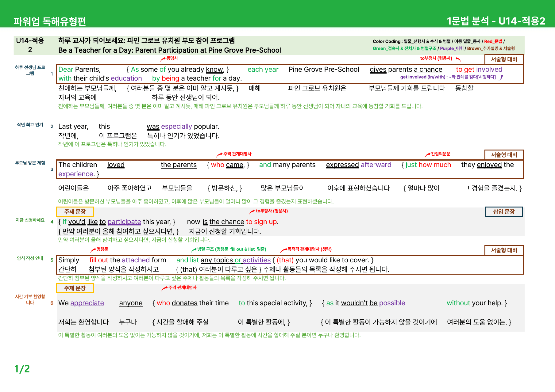Click 'to부정사 (형용사)' annotation above sentence 1
Screen dimensions: 555x392
click(x=436, y=58)
